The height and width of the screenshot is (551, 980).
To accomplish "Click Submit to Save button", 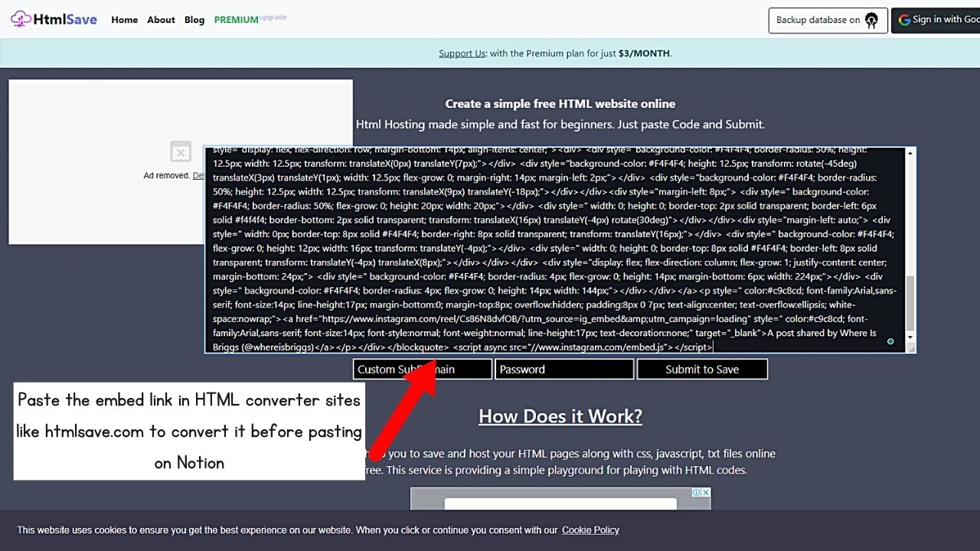I will click(x=702, y=369).
